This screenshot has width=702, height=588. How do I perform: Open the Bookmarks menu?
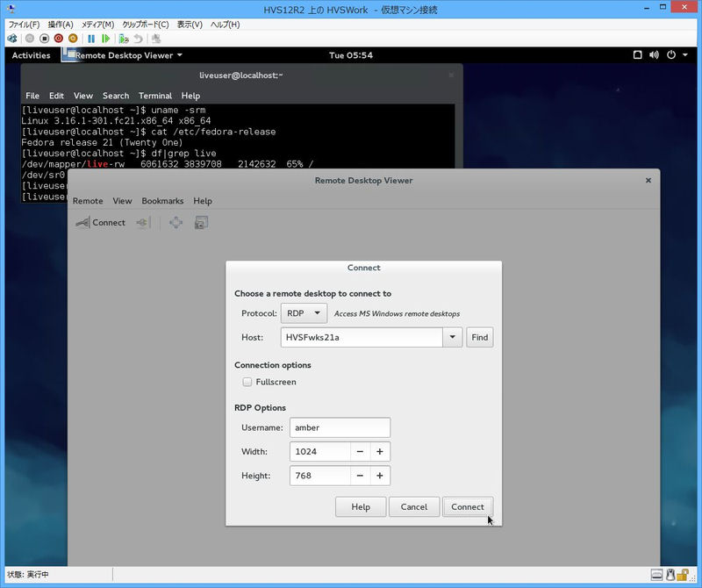point(162,201)
